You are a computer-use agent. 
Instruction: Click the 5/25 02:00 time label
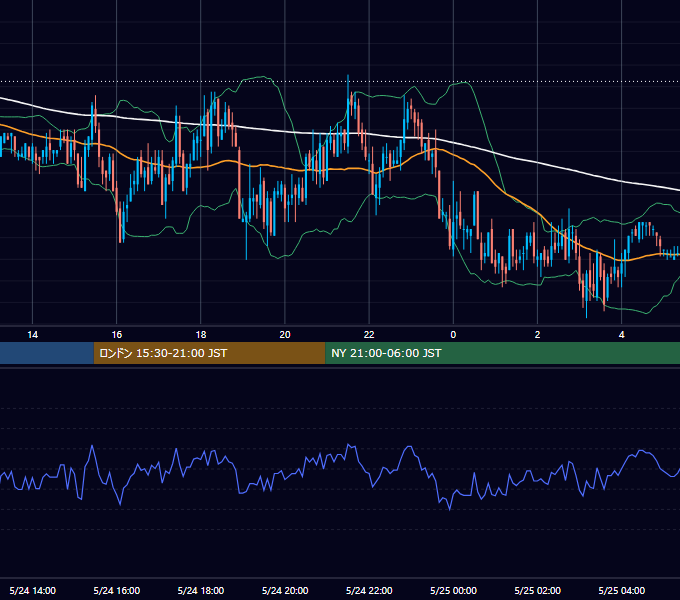point(537,590)
